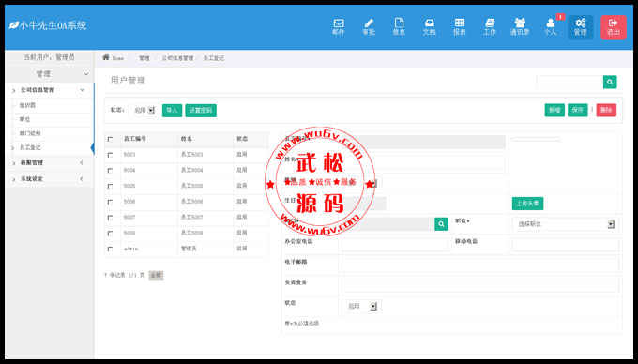The height and width of the screenshot is (364, 638).
Task: Collapse the sidebar using the blue arrow handle
Action: point(92,148)
